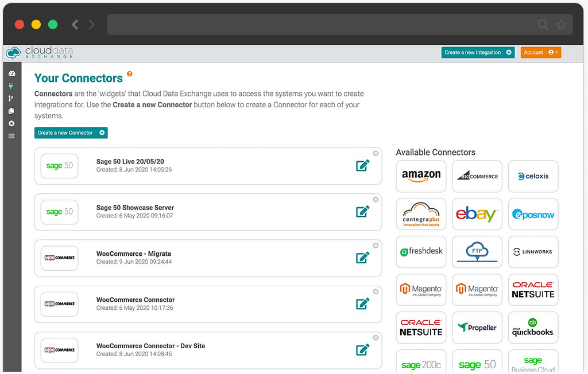
Task: Choose the Sage Business Cloud connector tile
Action: pos(533,361)
